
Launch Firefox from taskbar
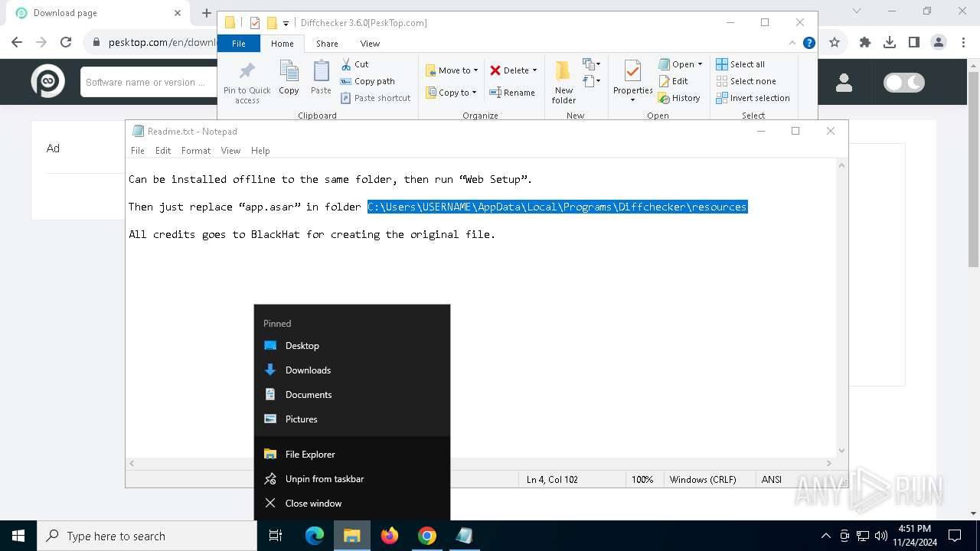pos(390,536)
